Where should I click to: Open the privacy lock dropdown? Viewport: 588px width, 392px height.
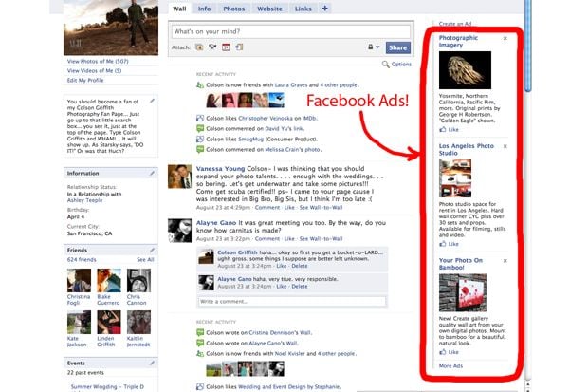point(374,47)
